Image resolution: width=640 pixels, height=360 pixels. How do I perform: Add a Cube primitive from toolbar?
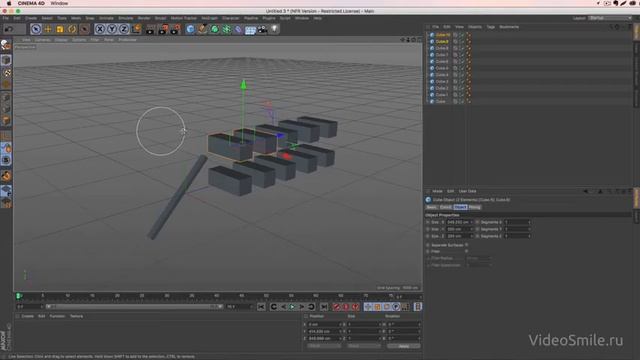pos(190,29)
